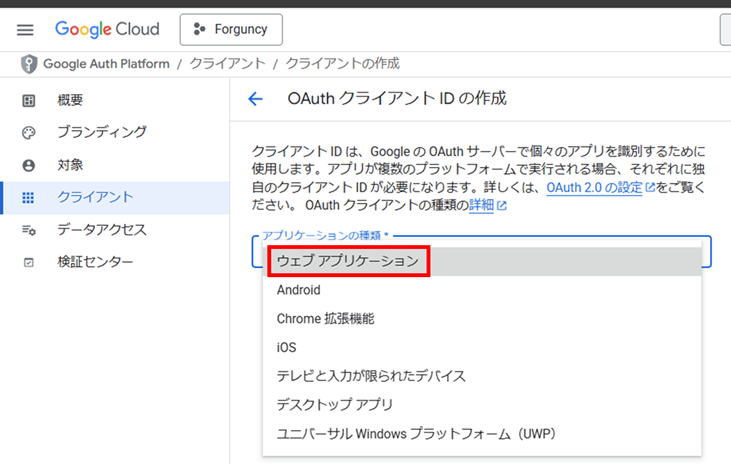The width and height of the screenshot is (731, 464).
Task: Click the 検証センター checkbox icon
Action: click(x=28, y=263)
